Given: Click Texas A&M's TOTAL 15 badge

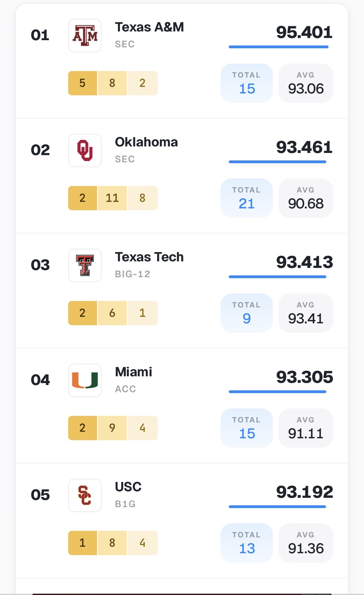Looking at the screenshot, I should [247, 83].
